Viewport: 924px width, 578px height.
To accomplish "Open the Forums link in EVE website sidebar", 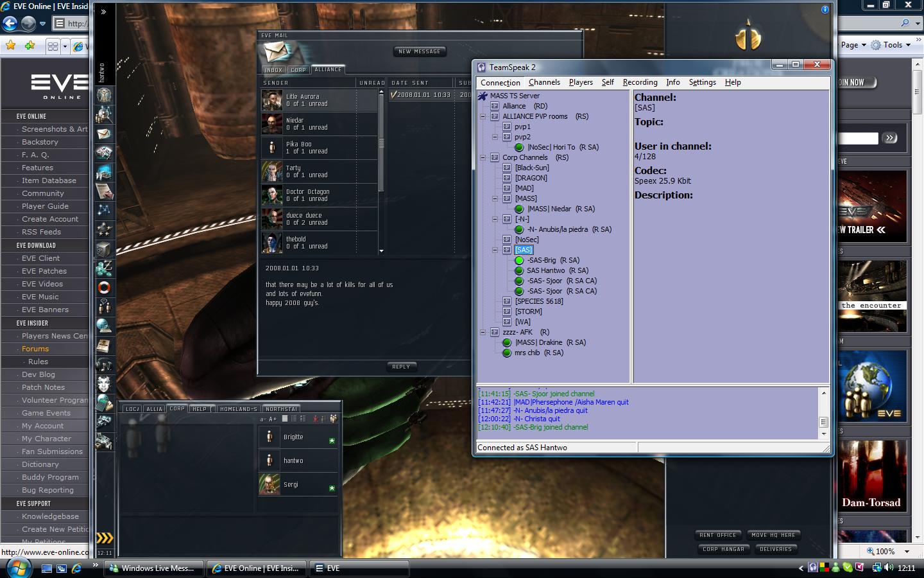I will pyautogui.click(x=35, y=349).
